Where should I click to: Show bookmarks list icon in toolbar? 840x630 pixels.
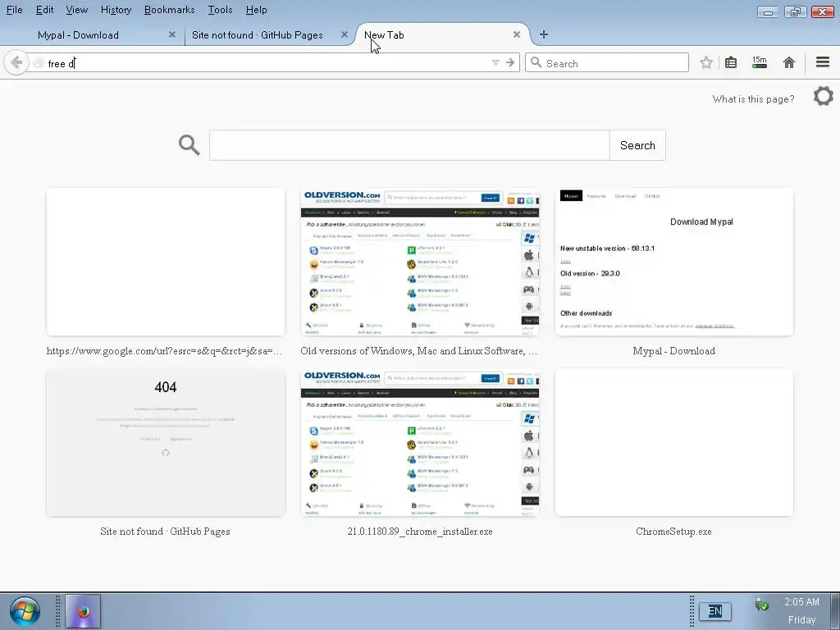[731, 62]
